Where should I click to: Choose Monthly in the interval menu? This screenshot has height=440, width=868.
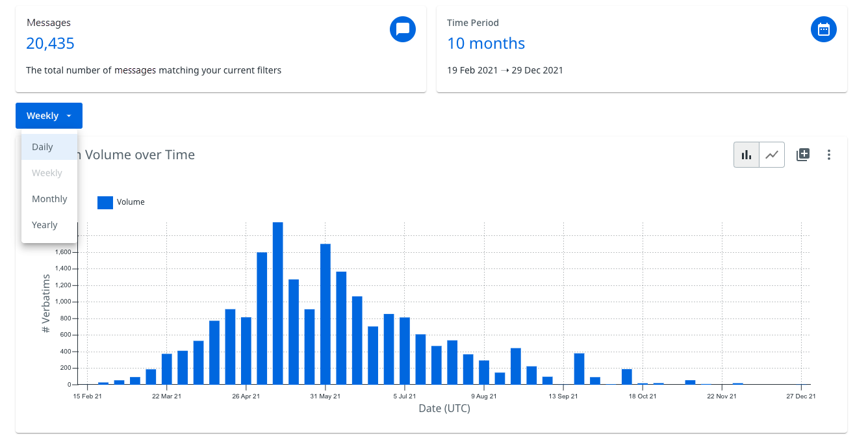[x=49, y=199]
